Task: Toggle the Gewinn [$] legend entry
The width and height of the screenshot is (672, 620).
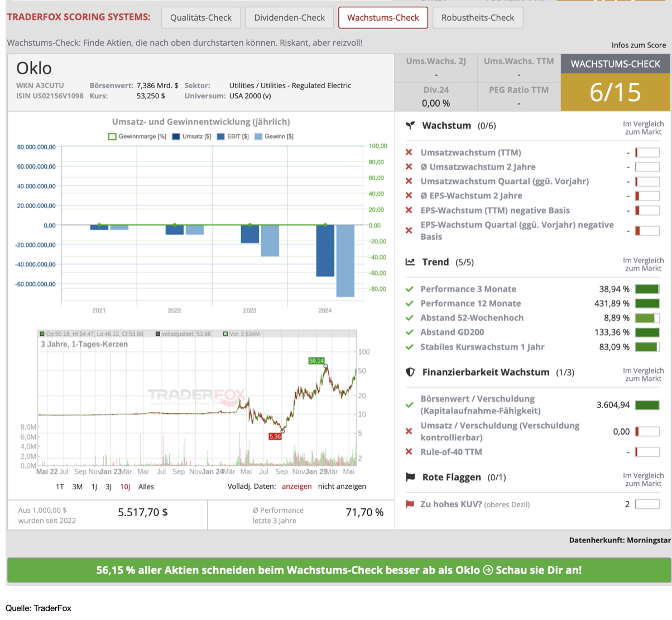Action: point(274,136)
